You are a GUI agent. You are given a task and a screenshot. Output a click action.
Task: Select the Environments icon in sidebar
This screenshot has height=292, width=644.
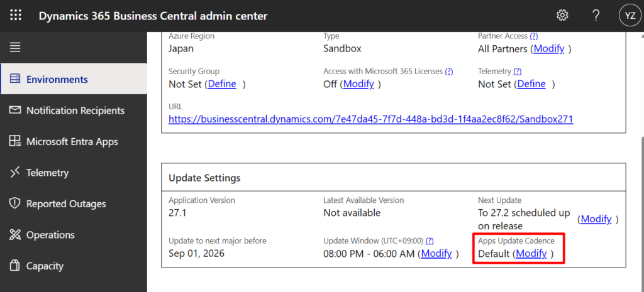[x=15, y=79]
